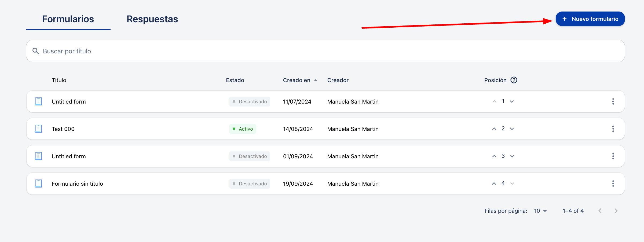
Task: Click the Posición help question icon
Action: click(514, 80)
